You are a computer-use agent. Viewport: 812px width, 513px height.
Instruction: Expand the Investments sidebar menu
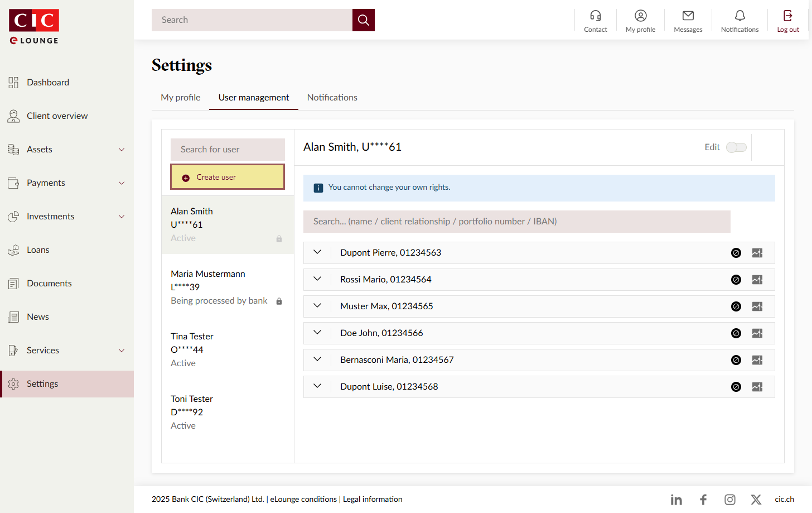121,217
